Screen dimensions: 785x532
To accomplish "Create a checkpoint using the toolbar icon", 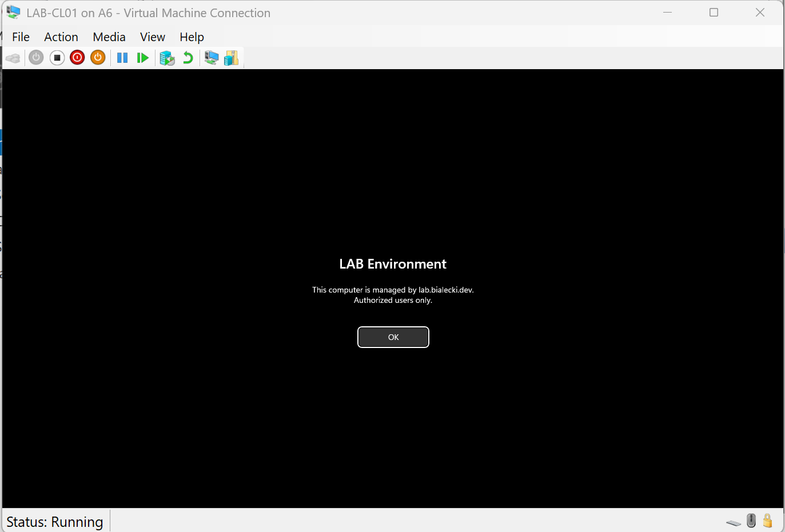I will tap(167, 58).
